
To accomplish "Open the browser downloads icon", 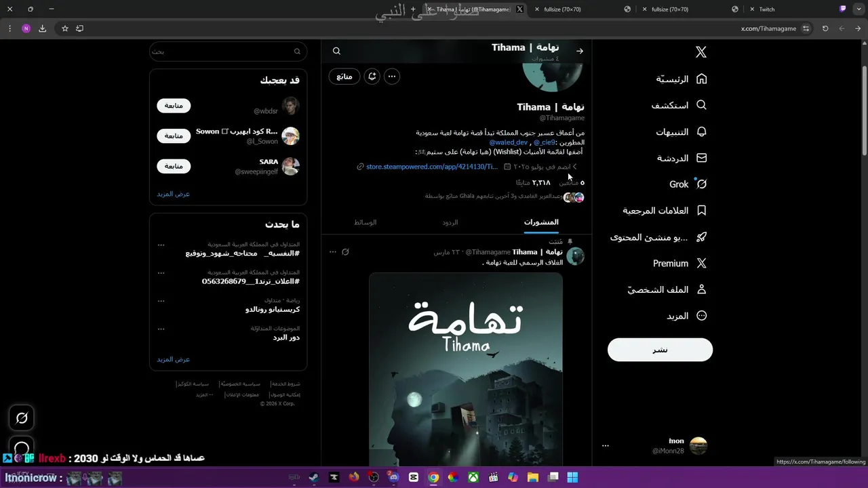I will [42, 28].
